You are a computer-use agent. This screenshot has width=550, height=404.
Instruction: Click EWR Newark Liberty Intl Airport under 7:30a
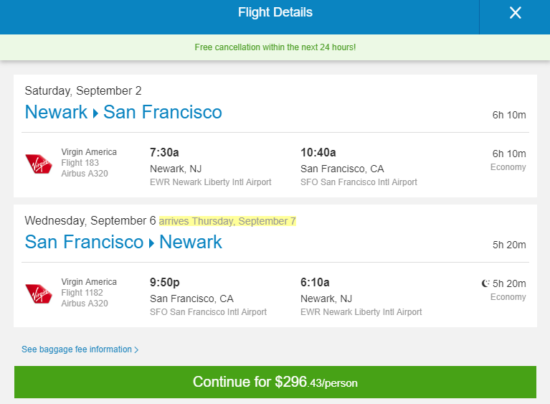coord(210,182)
